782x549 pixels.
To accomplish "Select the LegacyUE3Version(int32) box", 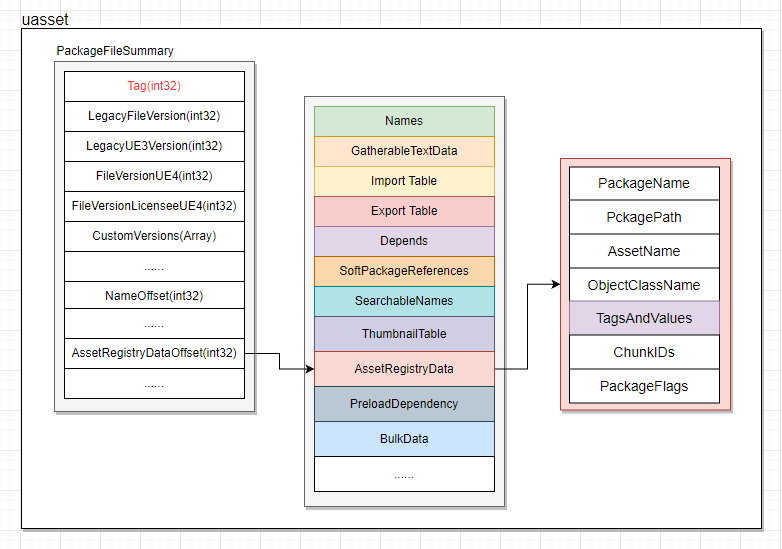I will 154,146.
